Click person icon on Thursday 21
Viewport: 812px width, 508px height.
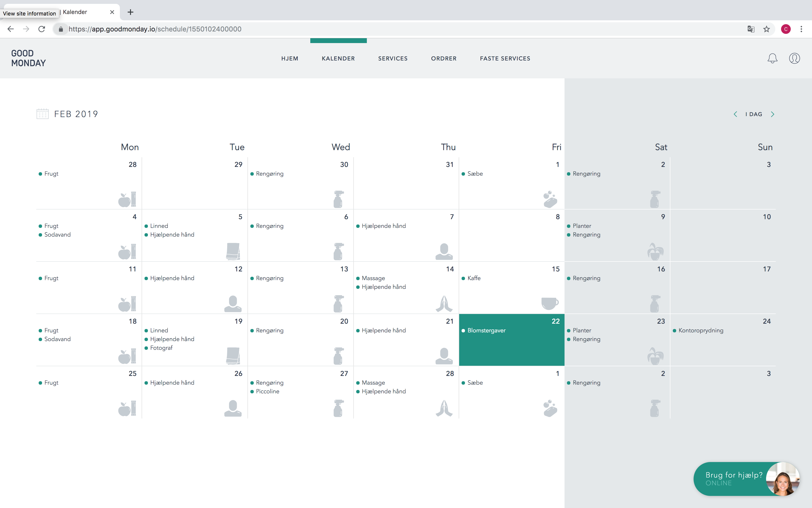(x=444, y=356)
